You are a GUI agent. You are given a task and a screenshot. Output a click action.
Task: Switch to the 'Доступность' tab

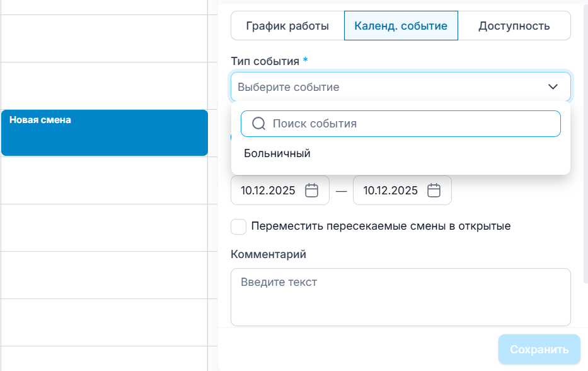pyautogui.click(x=514, y=26)
